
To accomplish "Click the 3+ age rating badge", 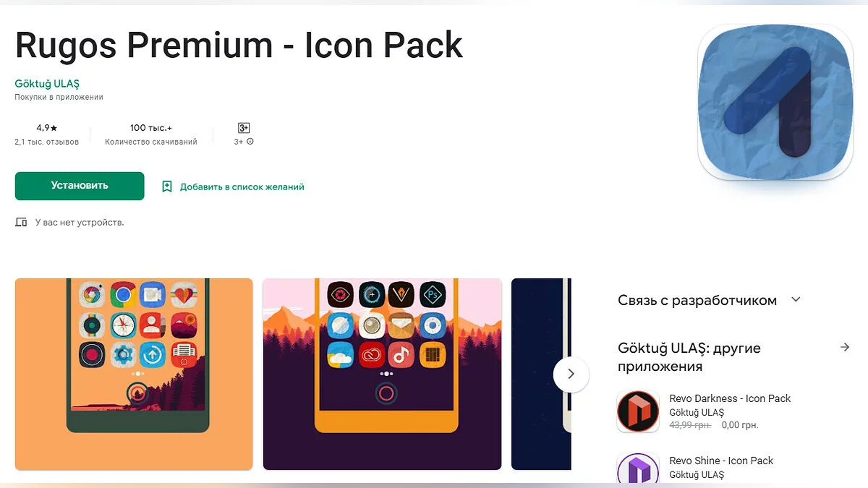I will click(x=244, y=128).
